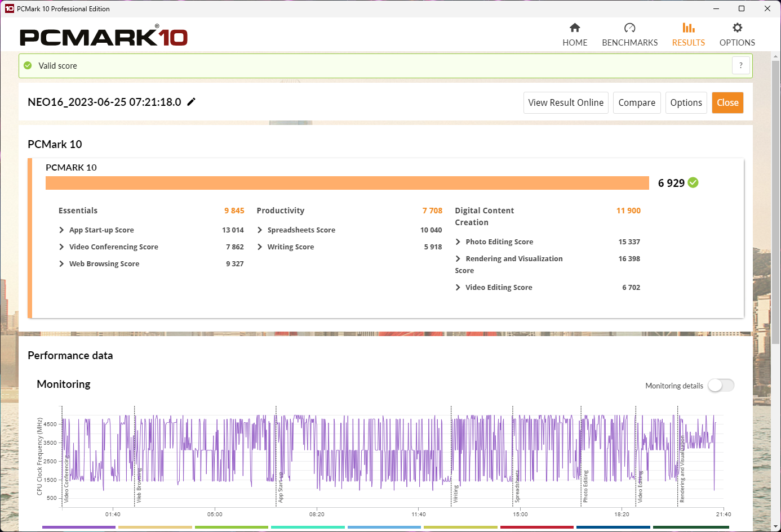Click the red legend bar below chart

pos(537,527)
